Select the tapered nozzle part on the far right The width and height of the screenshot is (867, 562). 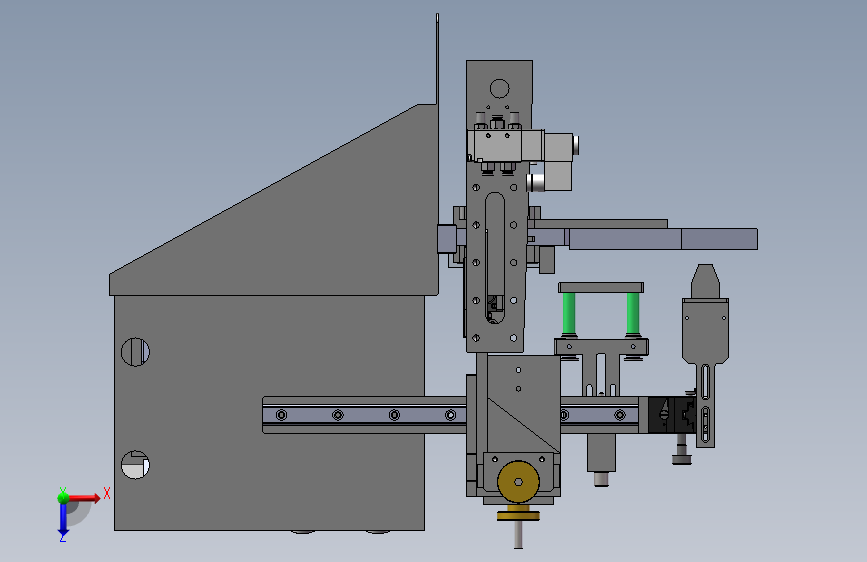(705, 282)
